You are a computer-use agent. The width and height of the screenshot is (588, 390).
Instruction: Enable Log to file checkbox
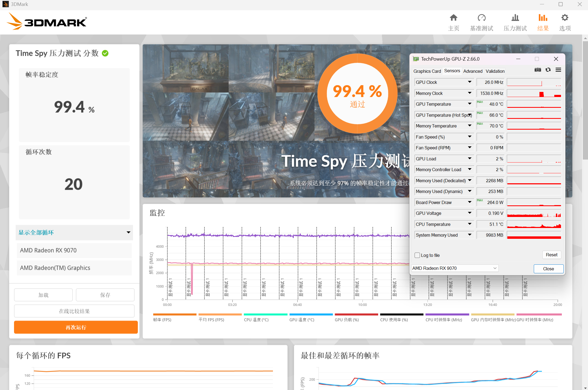click(x=417, y=255)
